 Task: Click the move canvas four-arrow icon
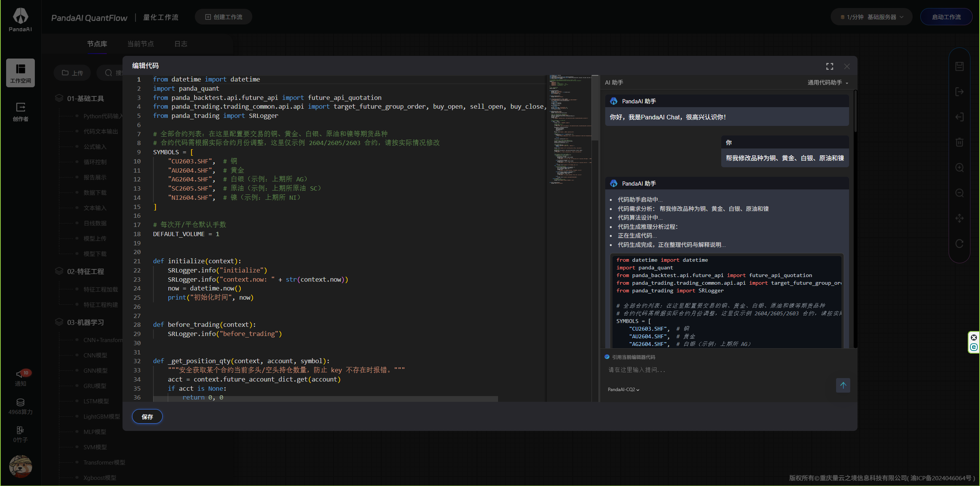959,218
